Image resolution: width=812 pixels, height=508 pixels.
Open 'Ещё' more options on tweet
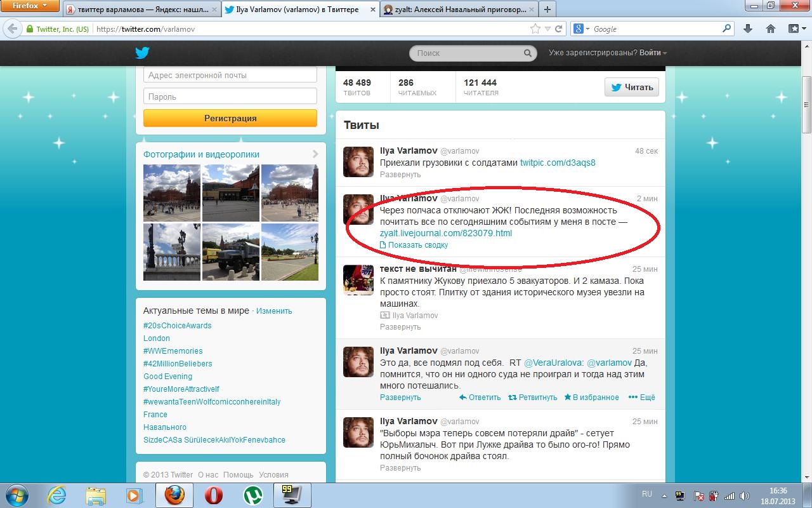click(641, 398)
